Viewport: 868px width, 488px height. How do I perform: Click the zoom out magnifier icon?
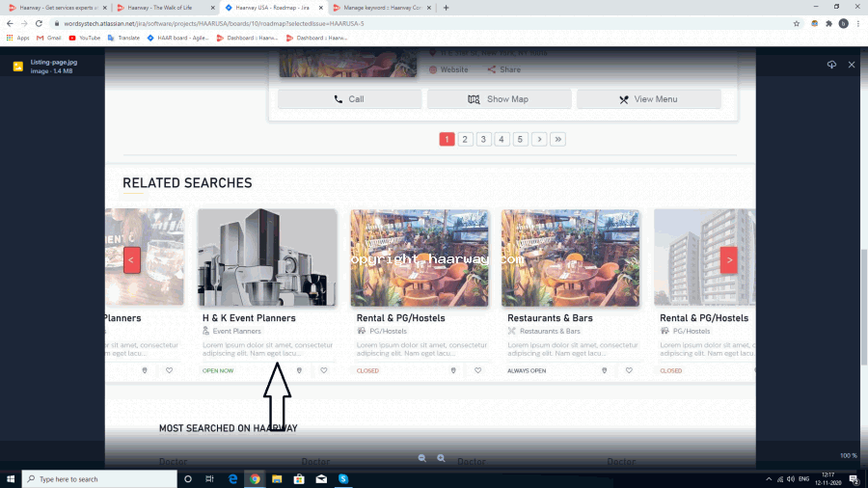(x=421, y=459)
